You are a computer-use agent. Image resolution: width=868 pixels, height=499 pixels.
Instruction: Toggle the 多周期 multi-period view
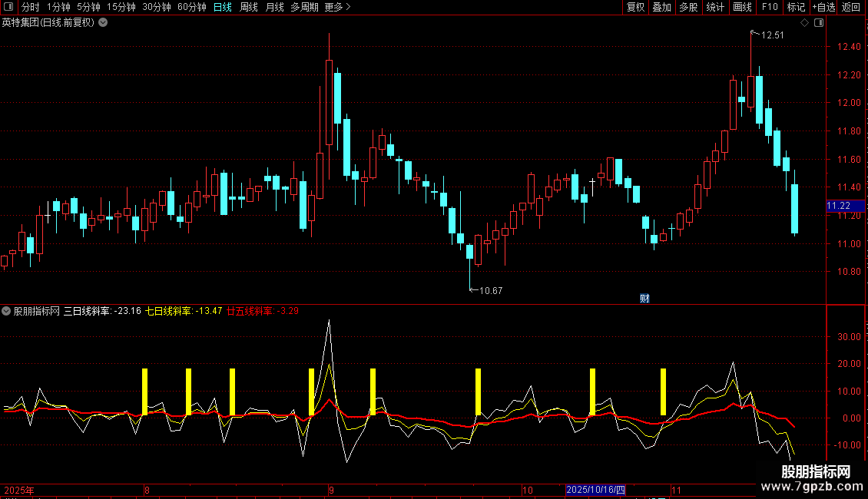click(x=304, y=7)
